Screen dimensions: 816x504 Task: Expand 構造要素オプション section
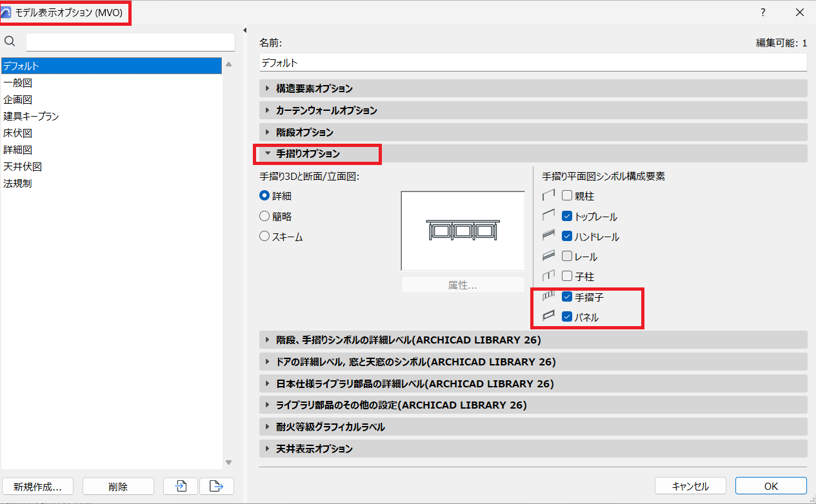(533, 88)
